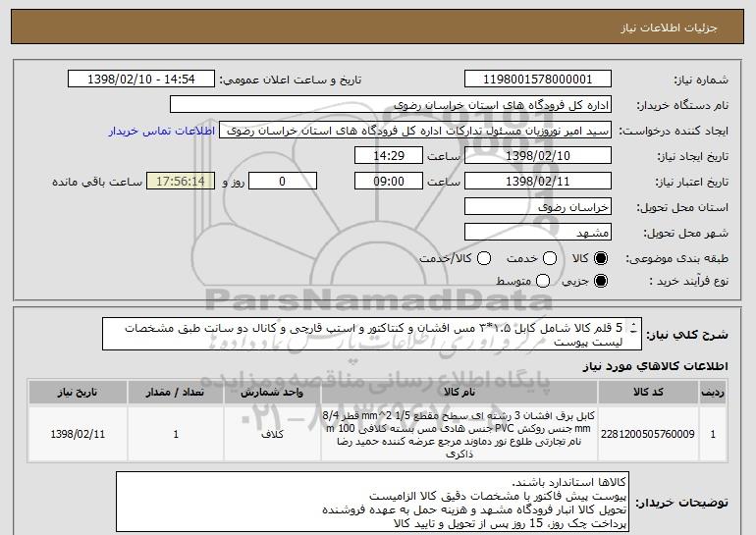Viewport: 756px width, 535px height.
Task: Click the کد کالا column header
Action: [x=648, y=393]
